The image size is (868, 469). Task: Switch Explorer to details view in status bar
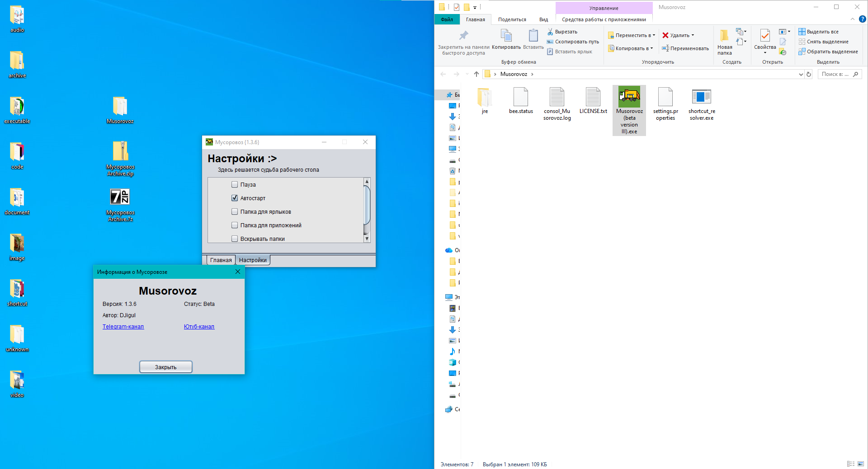tap(851, 464)
